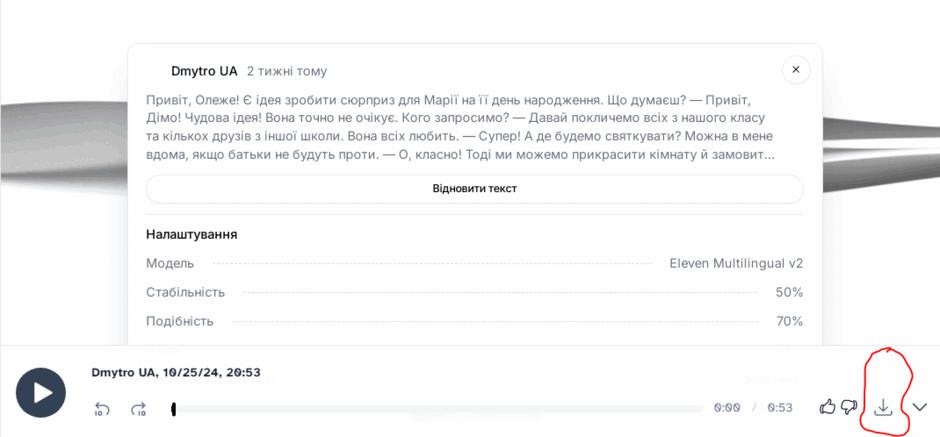Seek to the middle of the progress bar
The image size is (940, 437).
[x=437, y=409]
